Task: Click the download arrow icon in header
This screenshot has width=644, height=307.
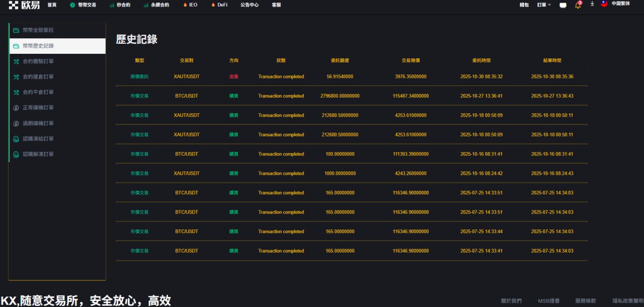Action: pos(592,4)
